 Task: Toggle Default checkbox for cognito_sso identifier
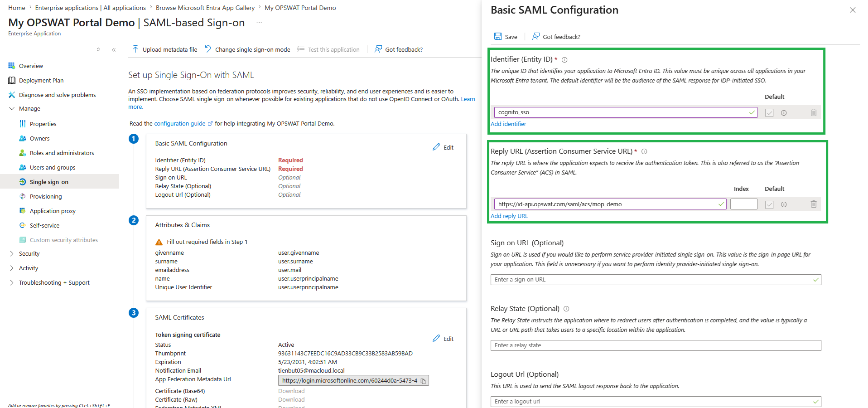click(769, 113)
